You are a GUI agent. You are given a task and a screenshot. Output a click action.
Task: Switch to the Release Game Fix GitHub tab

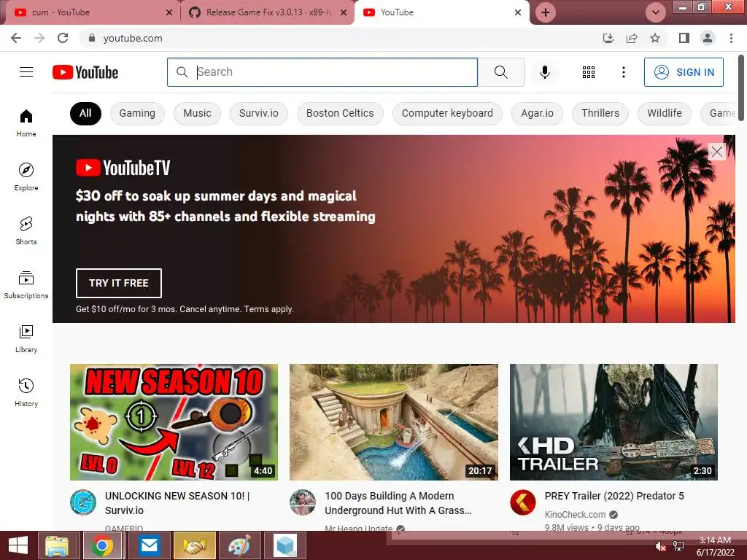tap(268, 12)
